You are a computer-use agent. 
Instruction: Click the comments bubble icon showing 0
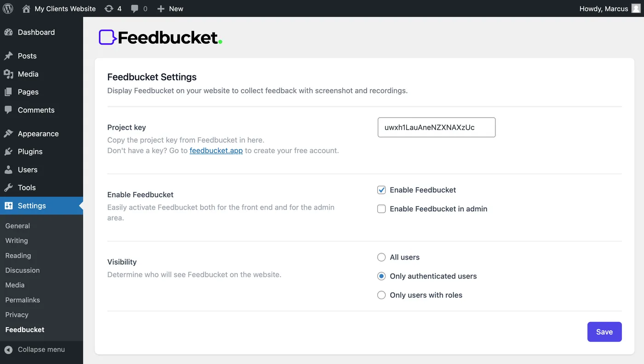pyautogui.click(x=135, y=8)
